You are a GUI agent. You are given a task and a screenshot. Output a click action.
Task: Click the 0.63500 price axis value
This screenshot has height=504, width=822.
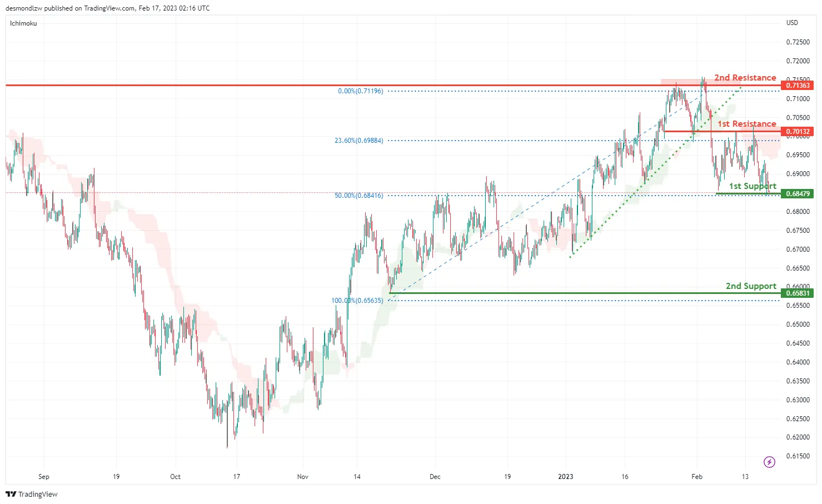coord(798,381)
